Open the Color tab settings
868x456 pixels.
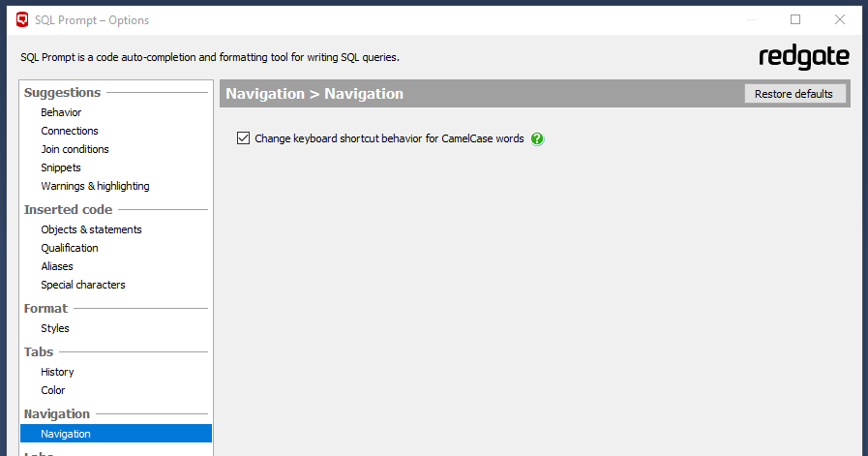coord(53,390)
